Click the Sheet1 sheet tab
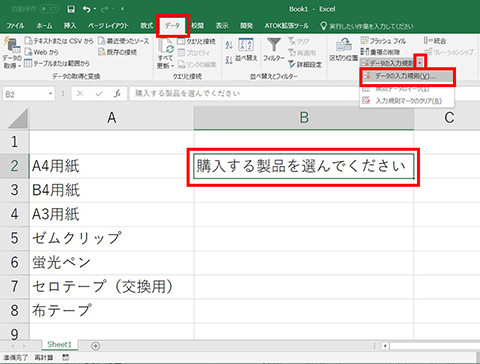480x364 pixels. [59, 344]
